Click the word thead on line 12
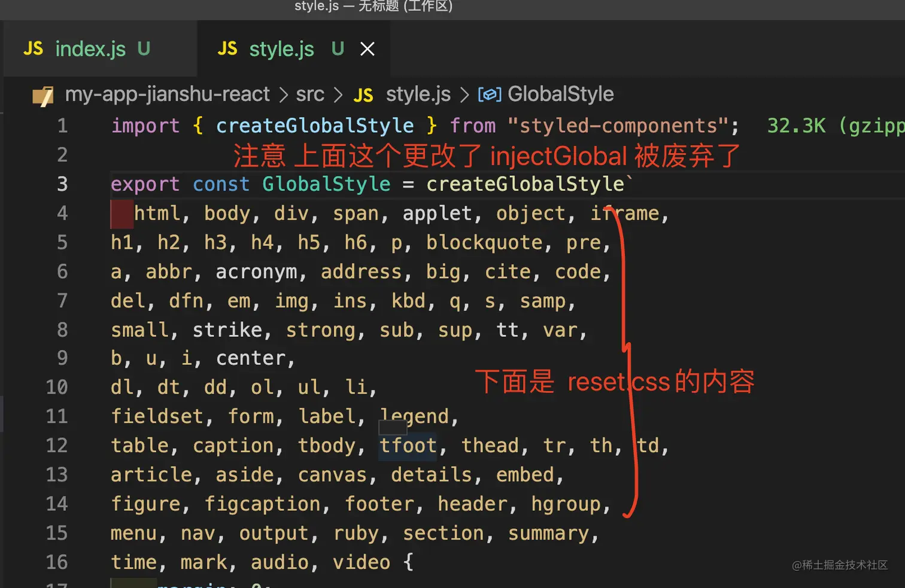This screenshot has height=588, width=905. pos(490,446)
